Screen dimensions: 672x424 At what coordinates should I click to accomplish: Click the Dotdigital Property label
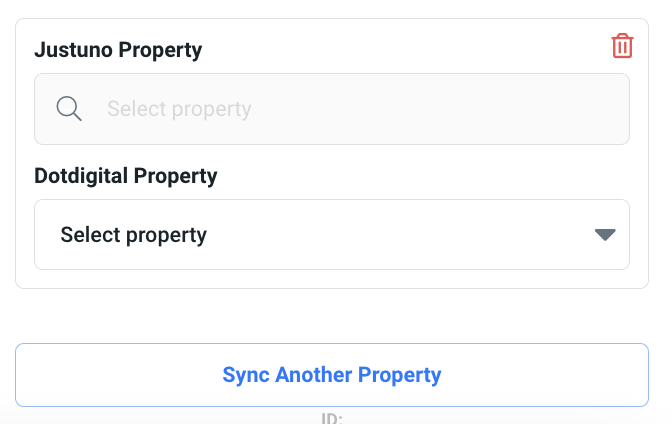click(126, 176)
